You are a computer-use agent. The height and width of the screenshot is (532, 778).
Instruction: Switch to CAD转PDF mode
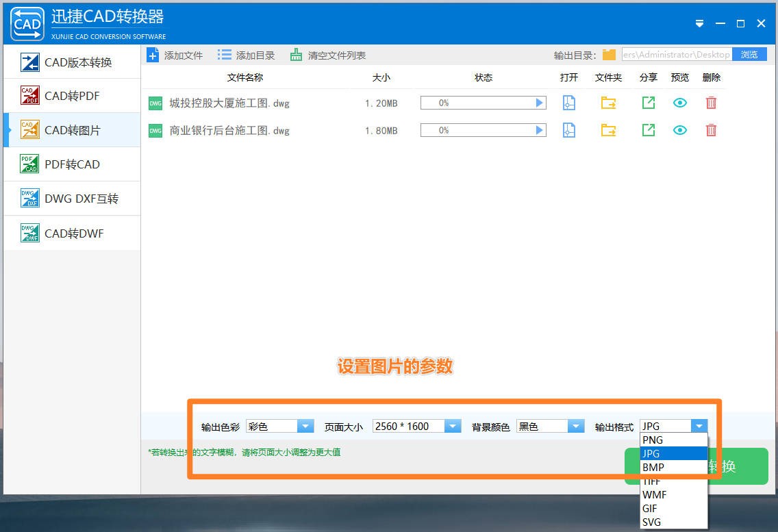pos(72,96)
